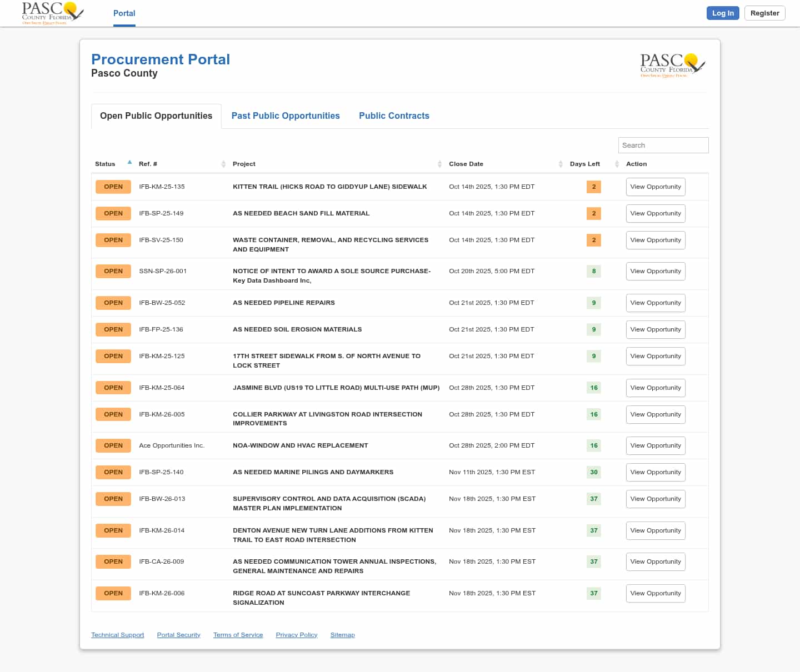Sort by Project column arrows
800x672 pixels.
439,164
